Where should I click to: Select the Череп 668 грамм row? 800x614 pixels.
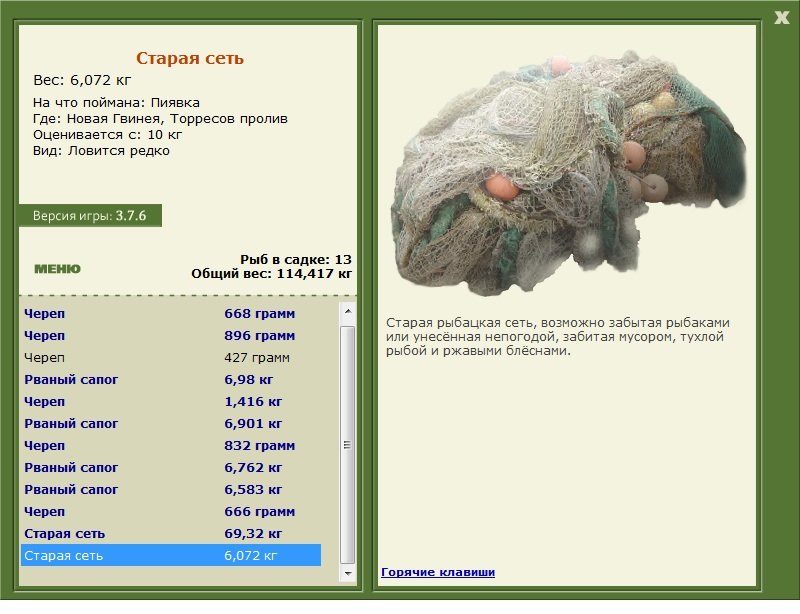pyautogui.click(x=171, y=313)
